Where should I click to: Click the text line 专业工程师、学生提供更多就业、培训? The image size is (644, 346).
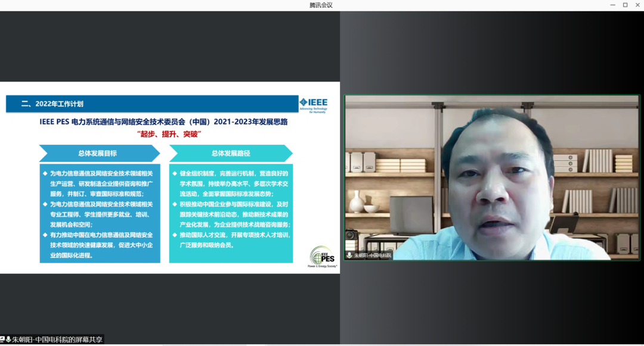tap(100, 214)
